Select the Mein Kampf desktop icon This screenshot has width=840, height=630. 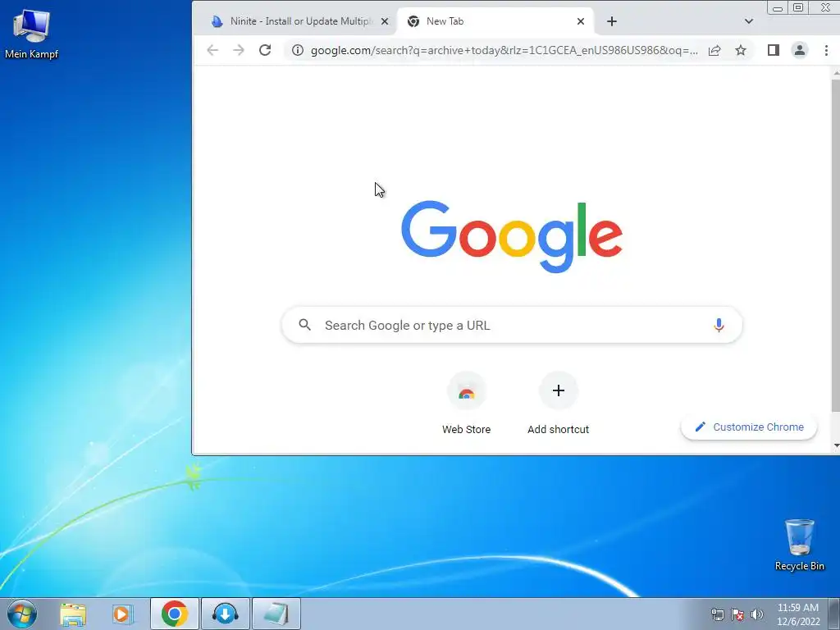point(32,33)
